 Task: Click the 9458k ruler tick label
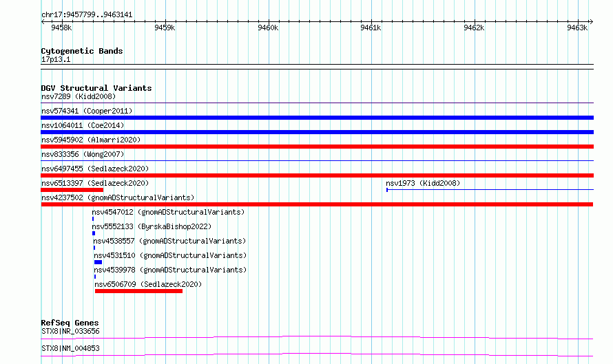pos(61,28)
